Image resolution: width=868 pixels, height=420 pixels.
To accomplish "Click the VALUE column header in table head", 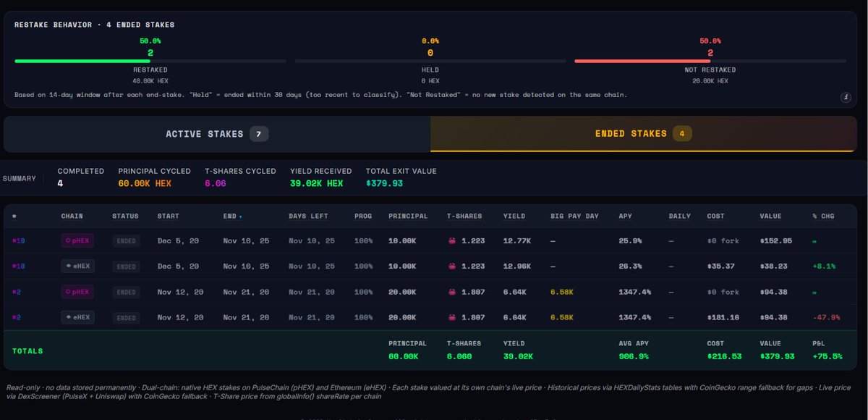I will pyautogui.click(x=770, y=217).
